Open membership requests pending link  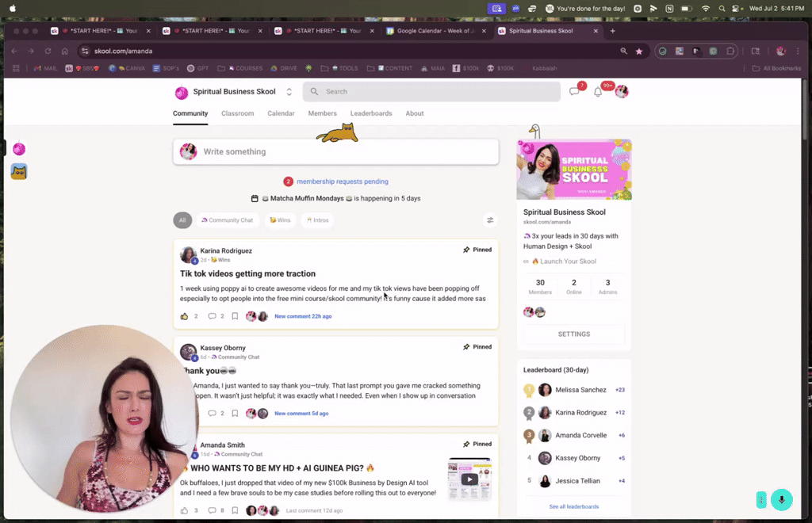pos(343,181)
